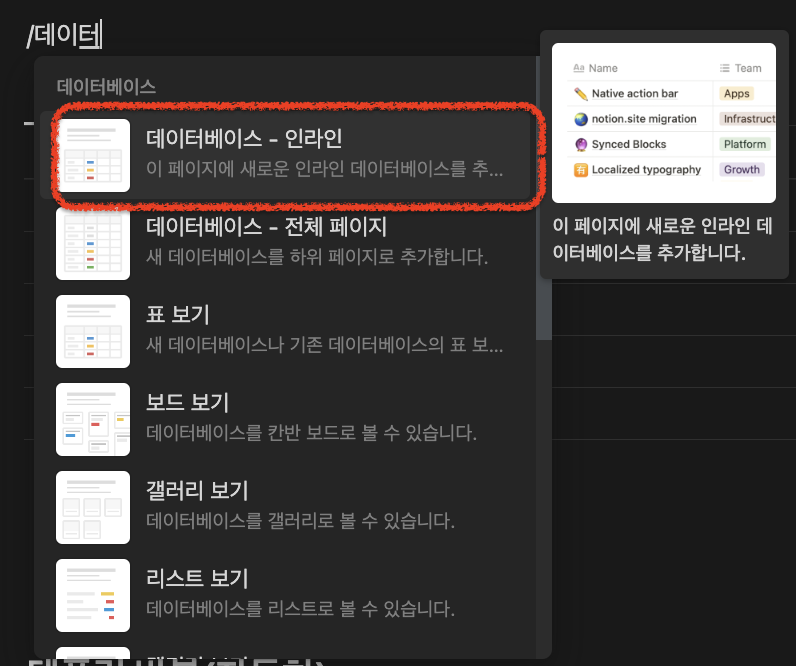Click the 데이터베이스 - 인라인 thumbnail icon
Viewport: 796px width, 666px height.
(x=93, y=155)
